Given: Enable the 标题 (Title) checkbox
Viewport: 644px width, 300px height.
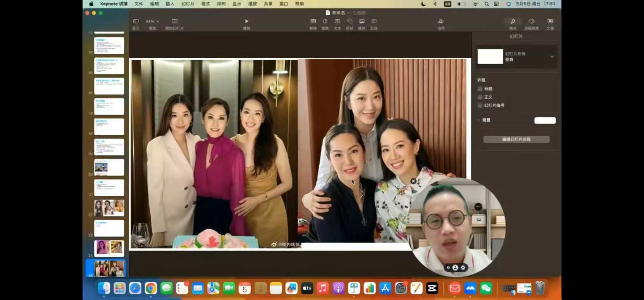Looking at the screenshot, I should pyautogui.click(x=480, y=89).
